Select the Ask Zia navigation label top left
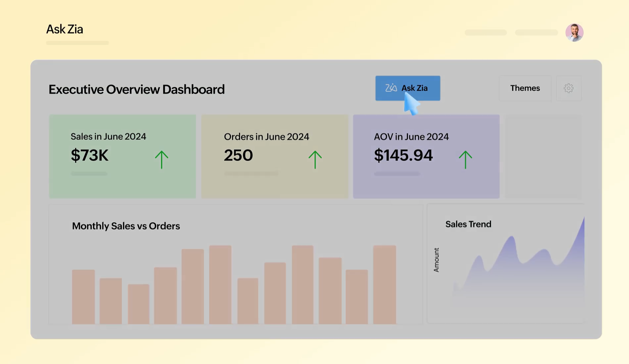 click(x=65, y=29)
